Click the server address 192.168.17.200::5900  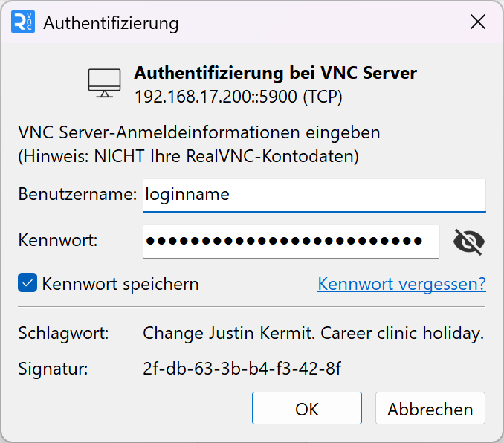[238, 96]
